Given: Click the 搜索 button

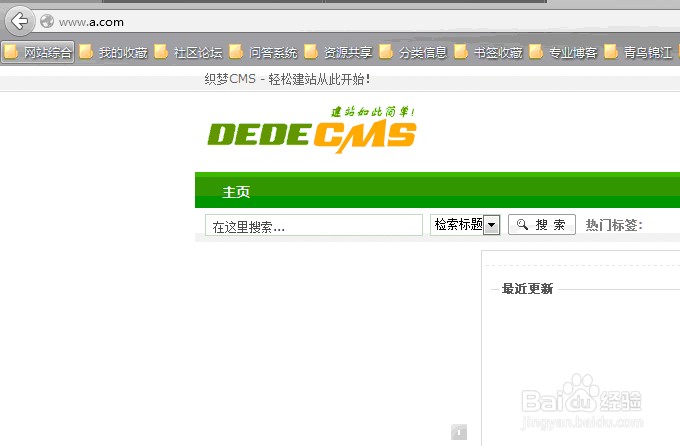Looking at the screenshot, I should pyautogui.click(x=542, y=224).
